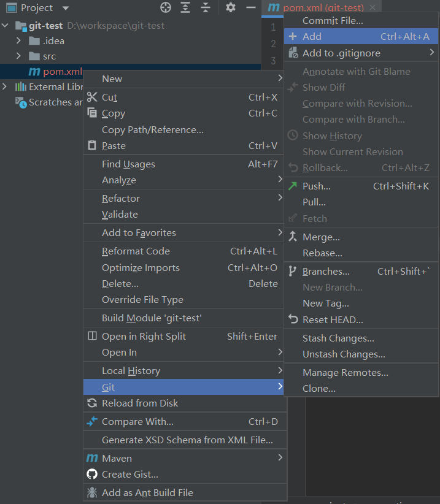Viewport: 440px width, 504px height.
Task: Click the Collapse All icon in Project toolbar
Action: pos(206,7)
